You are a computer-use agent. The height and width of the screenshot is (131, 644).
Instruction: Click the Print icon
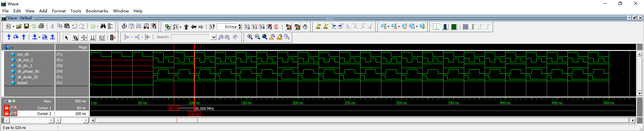click(41, 26)
